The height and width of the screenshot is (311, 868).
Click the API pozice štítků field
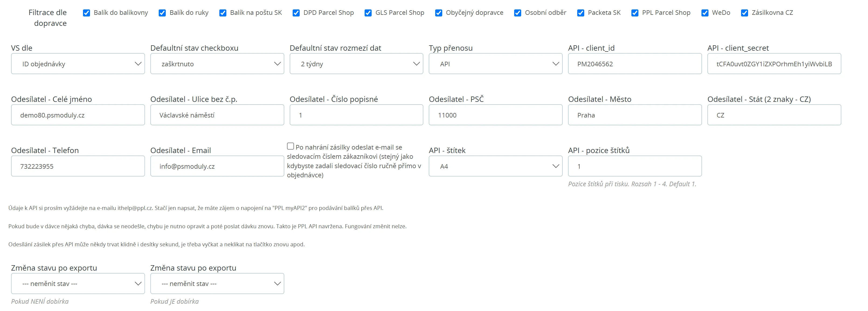[x=634, y=166]
